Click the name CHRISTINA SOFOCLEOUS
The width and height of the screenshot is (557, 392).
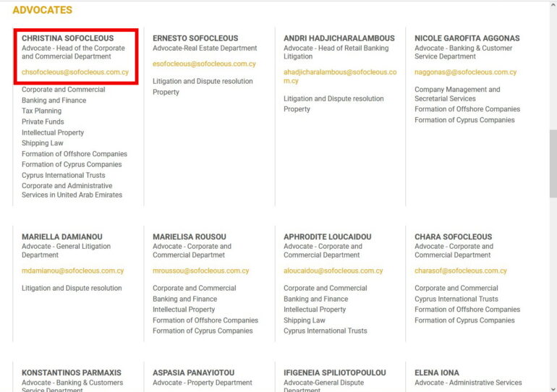click(x=68, y=38)
